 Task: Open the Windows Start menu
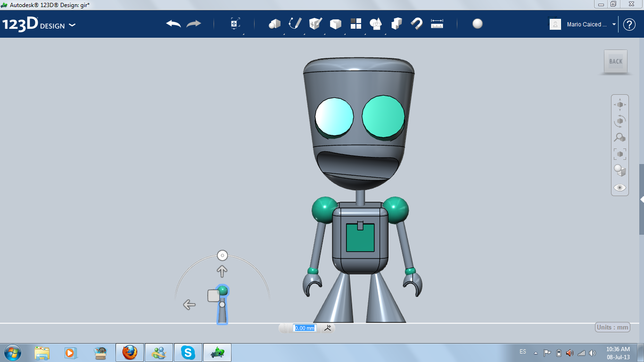(12, 352)
